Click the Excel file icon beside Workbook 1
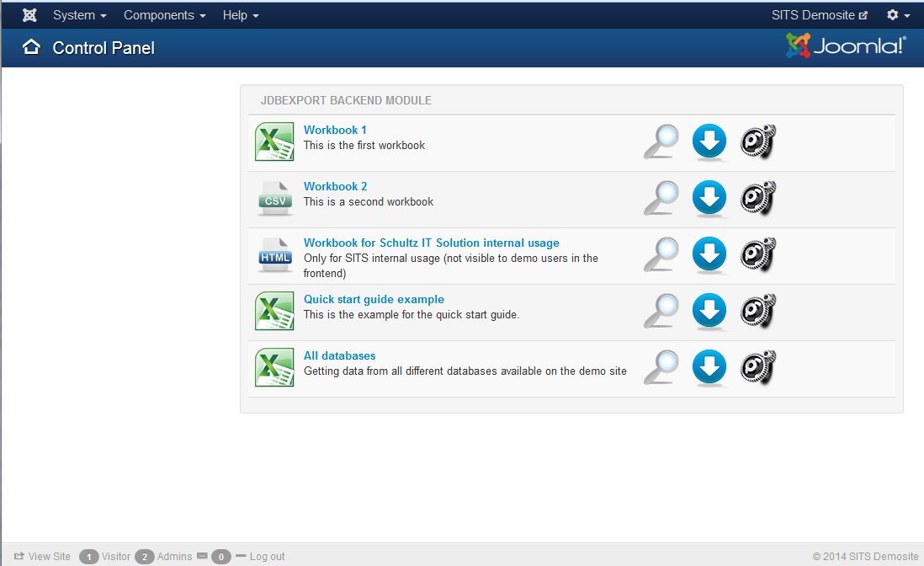The image size is (924, 566). [x=274, y=141]
